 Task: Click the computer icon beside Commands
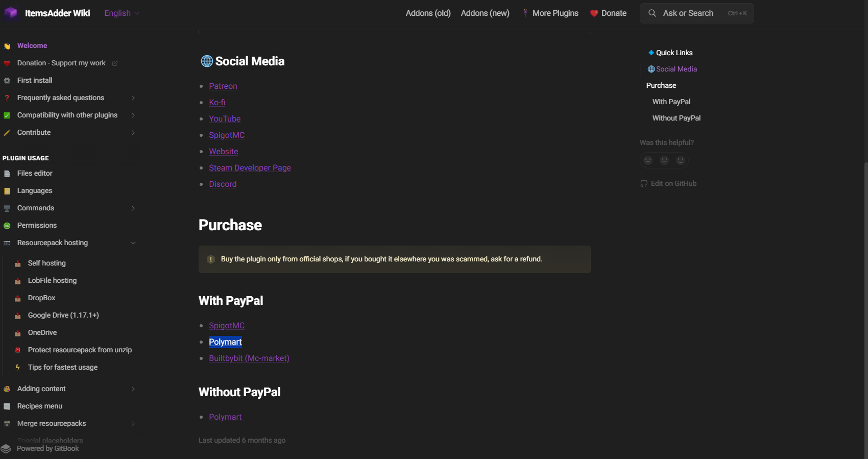click(7, 208)
